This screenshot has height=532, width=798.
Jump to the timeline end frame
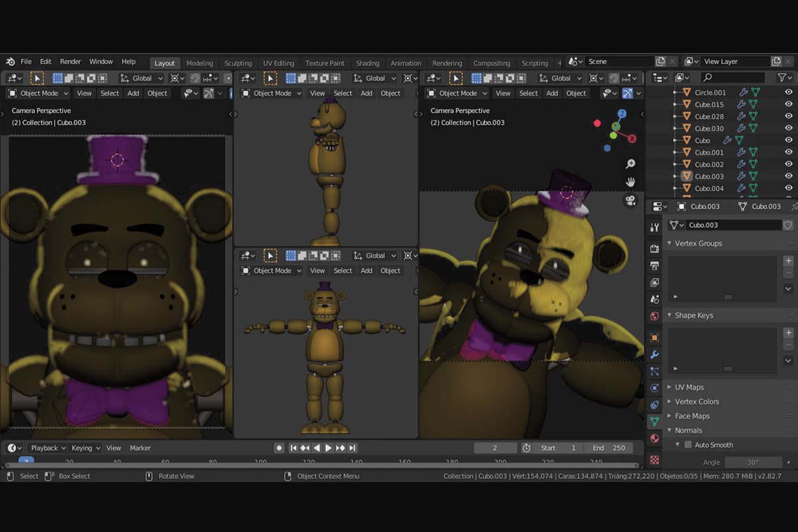[352, 448]
